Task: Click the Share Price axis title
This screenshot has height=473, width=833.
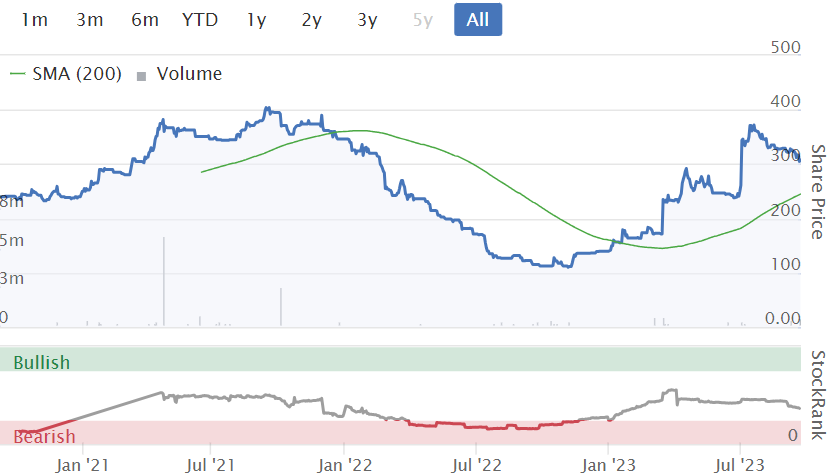Action: point(817,192)
